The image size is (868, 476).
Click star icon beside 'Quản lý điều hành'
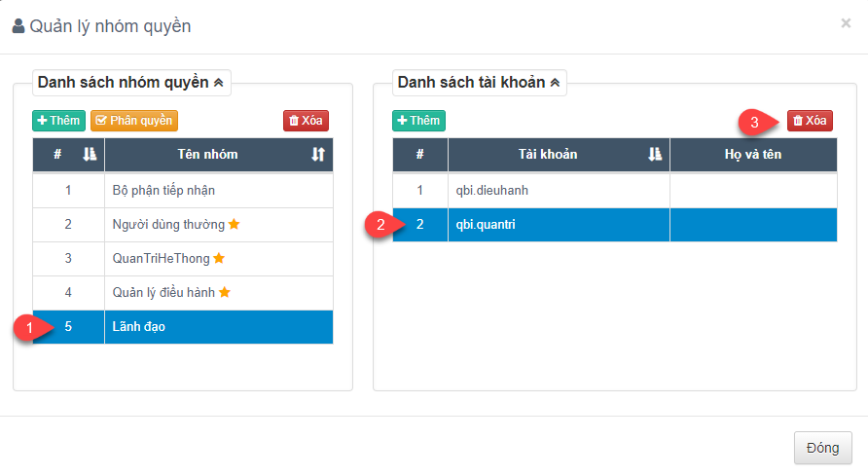click(x=225, y=292)
